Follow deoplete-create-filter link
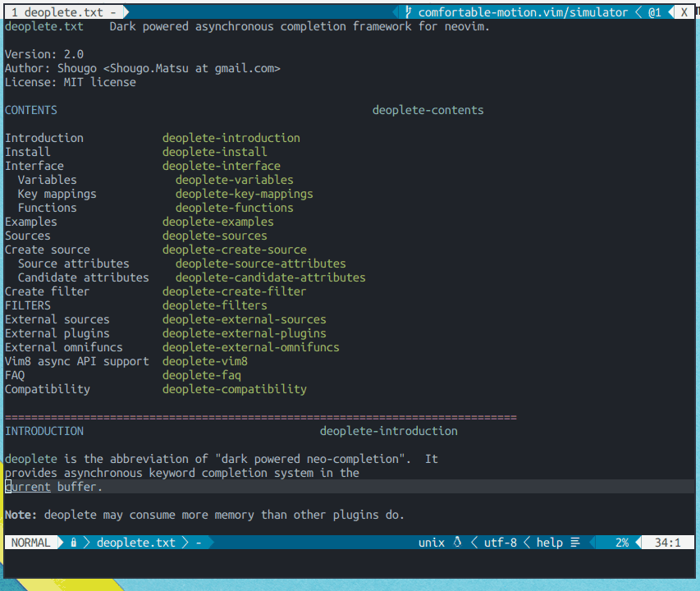The image size is (700, 591). coord(235,291)
